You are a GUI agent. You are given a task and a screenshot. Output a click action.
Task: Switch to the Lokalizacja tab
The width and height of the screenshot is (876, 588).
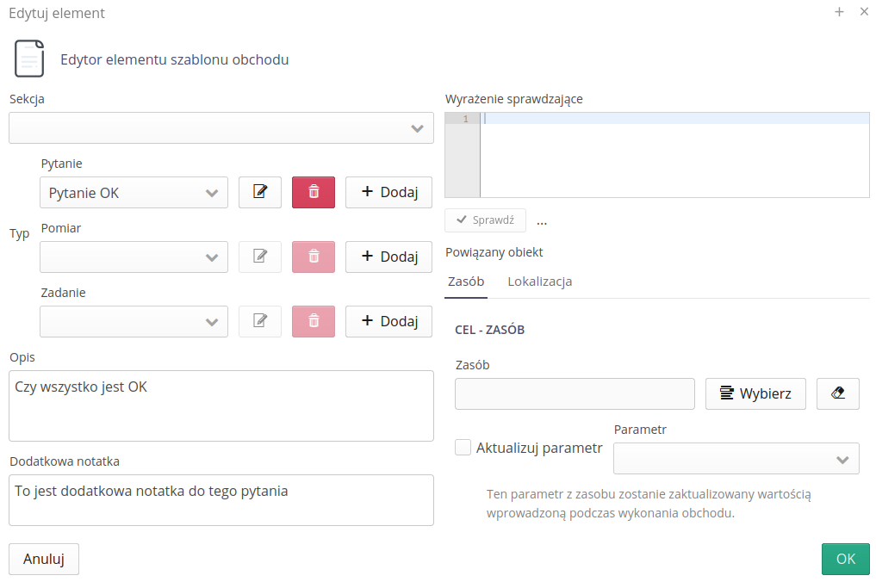(539, 282)
